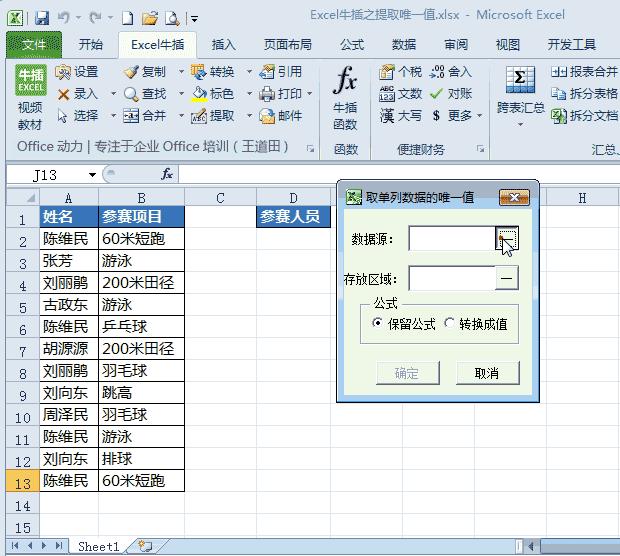Viewport: 620px width, 556px height.
Task: Open the 牛插函数 fx button
Action: [345, 98]
